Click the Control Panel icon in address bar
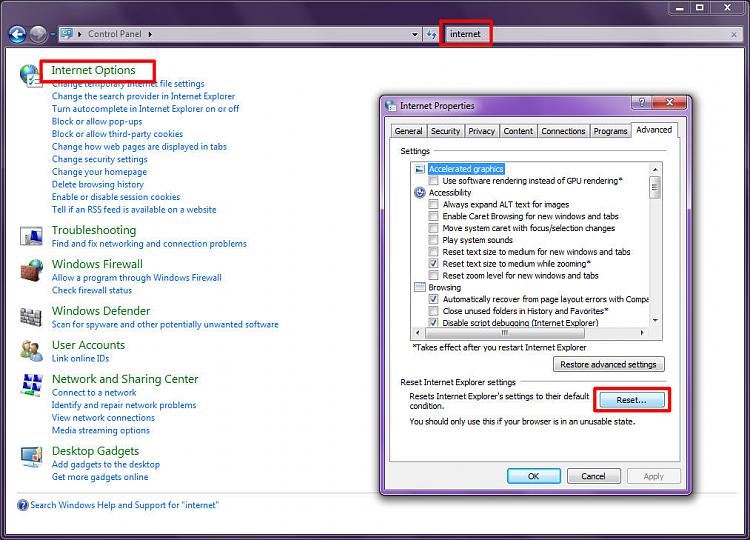The width and height of the screenshot is (750, 540). coord(66,34)
